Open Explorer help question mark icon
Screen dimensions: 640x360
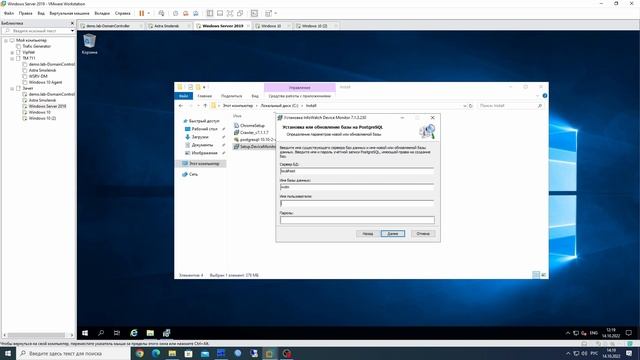(x=544, y=96)
